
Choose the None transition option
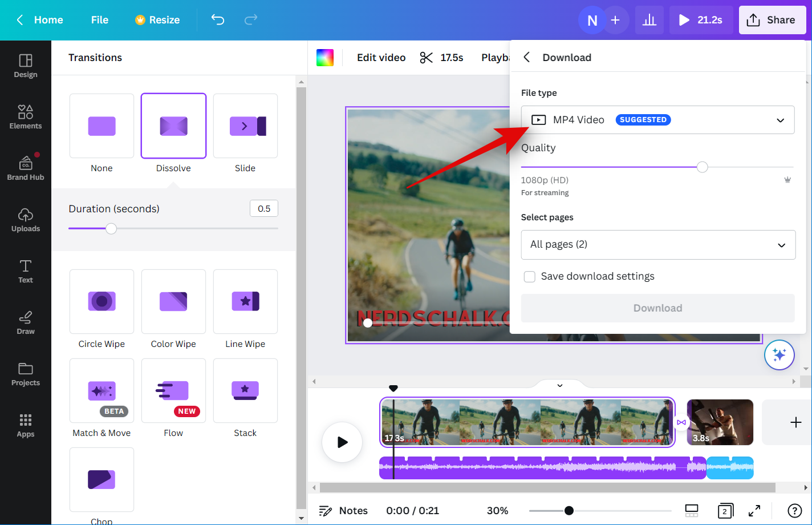click(101, 126)
